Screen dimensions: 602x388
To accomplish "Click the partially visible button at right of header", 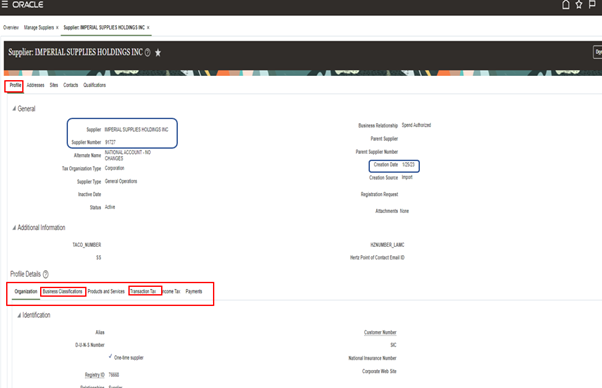I will click(x=598, y=52).
